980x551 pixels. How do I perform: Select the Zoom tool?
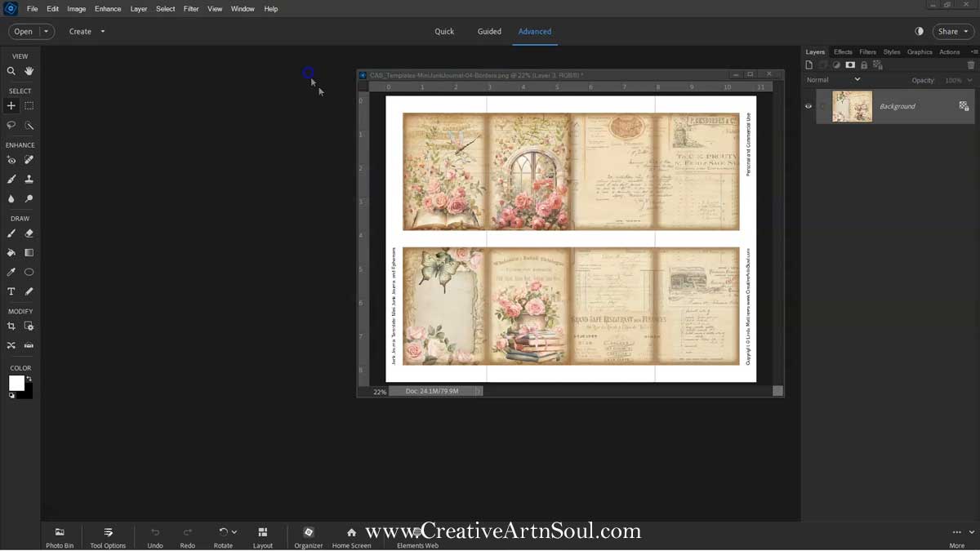pos(11,71)
